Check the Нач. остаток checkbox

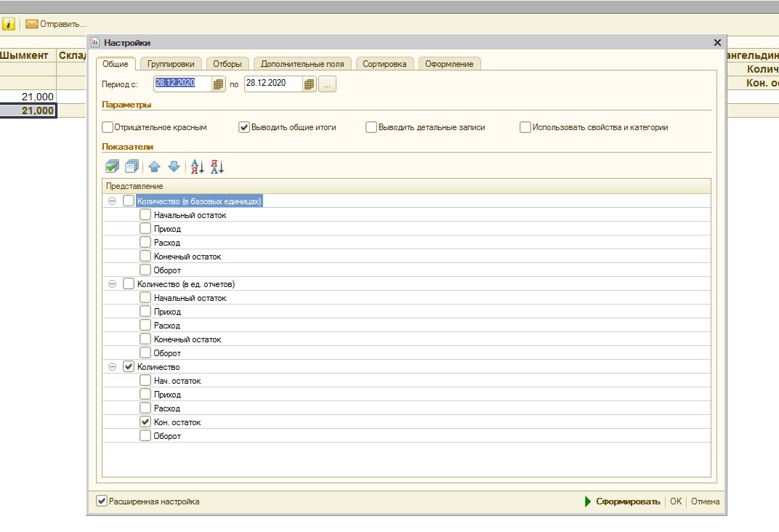[145, 381]
